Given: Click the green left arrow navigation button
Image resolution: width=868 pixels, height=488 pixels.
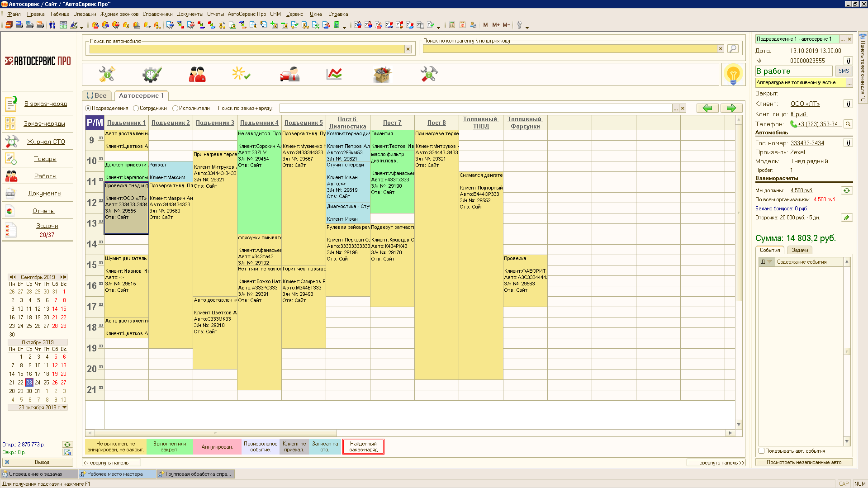Looking at the screenshot, I should pyautogui.click(x=707, y=108).
